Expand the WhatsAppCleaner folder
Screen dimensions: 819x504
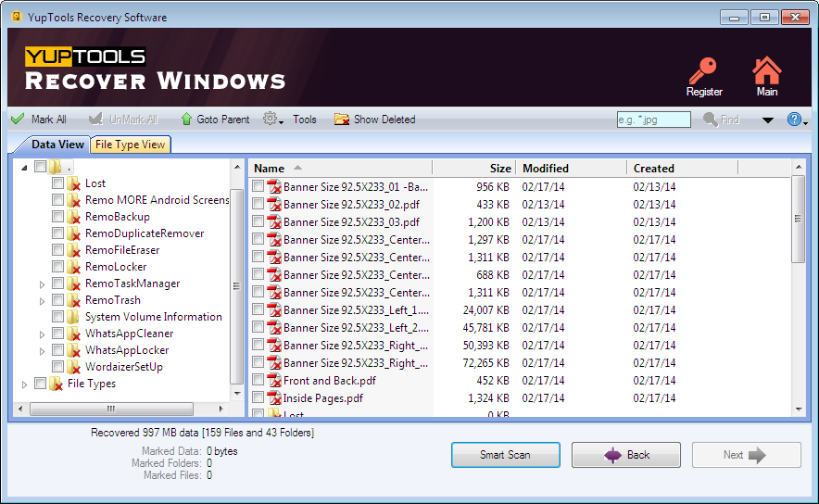pos(43,334)
